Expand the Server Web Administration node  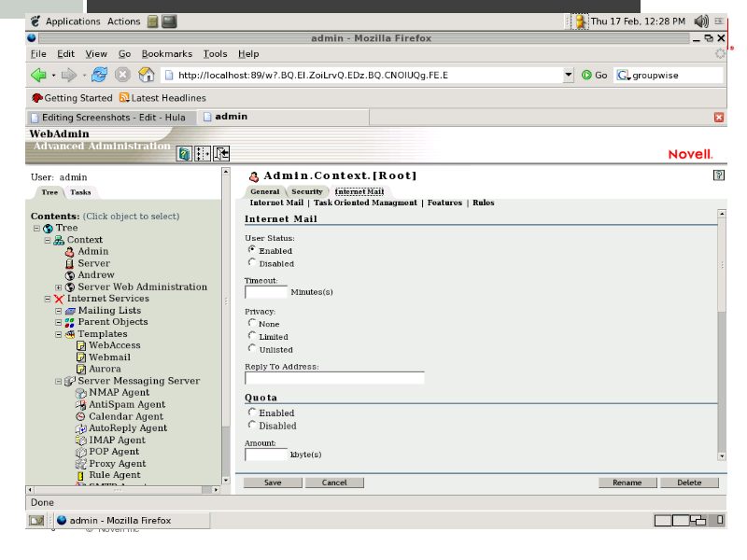59,287
